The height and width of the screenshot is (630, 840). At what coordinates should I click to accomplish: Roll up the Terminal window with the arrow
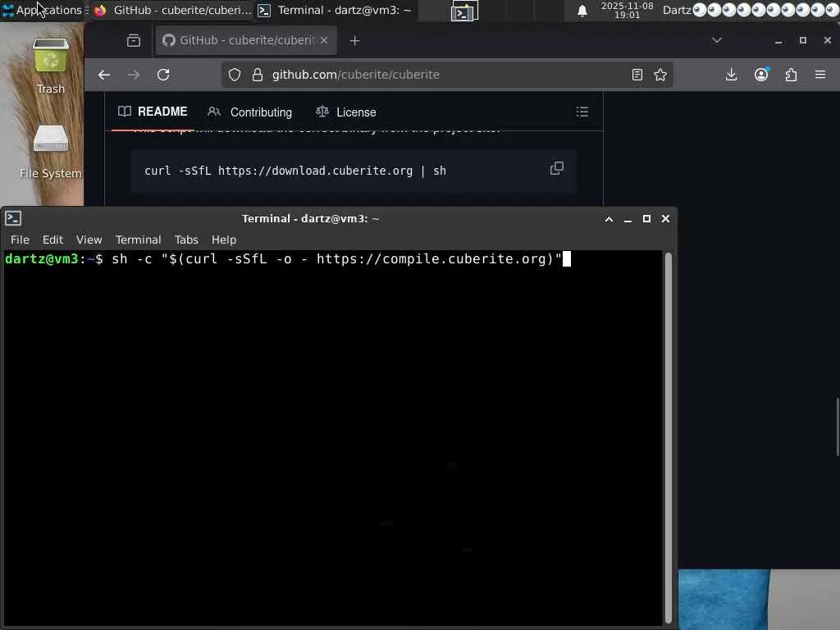click(x=609, y=218)
